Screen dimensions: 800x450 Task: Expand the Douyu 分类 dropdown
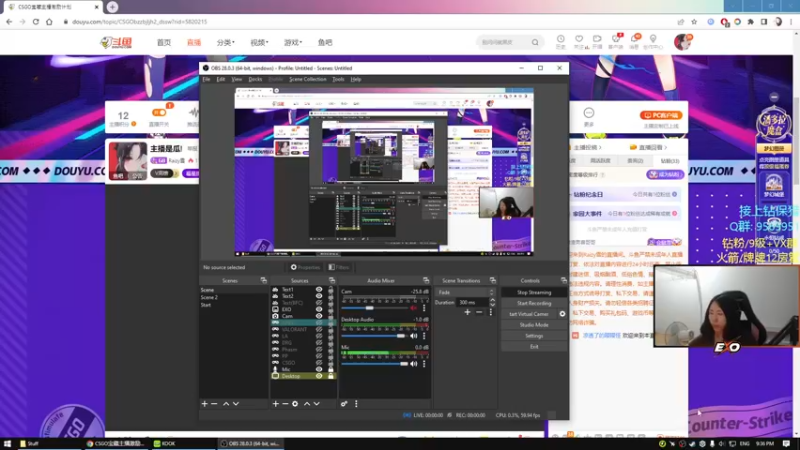click(x=226, y=42)
